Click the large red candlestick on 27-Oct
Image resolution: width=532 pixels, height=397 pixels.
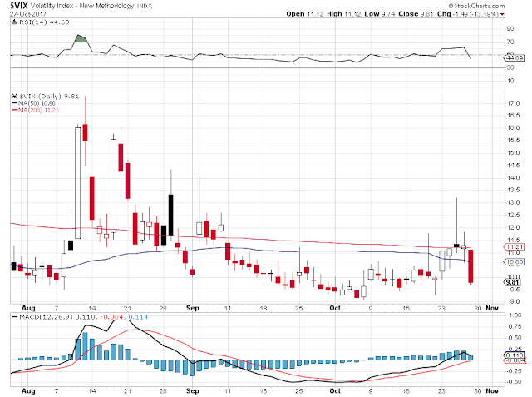coord(470,266)
